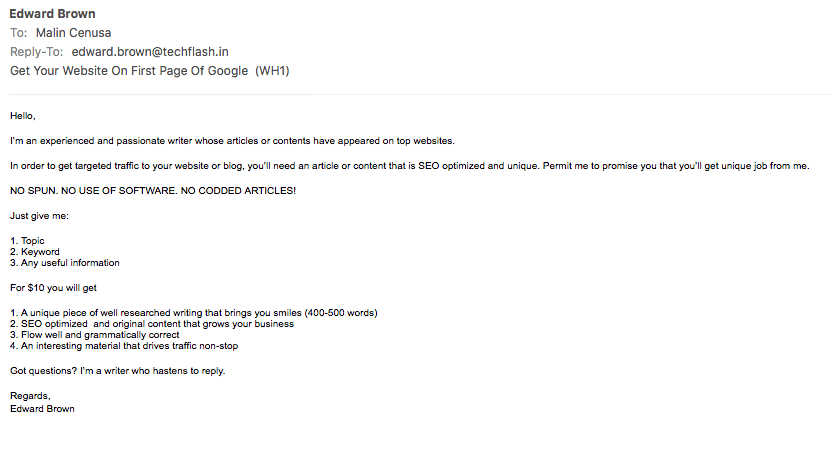Click the "SEO optimized and original content" item
The height and width of the screenshot is (461, 832).
pos(151,324)
